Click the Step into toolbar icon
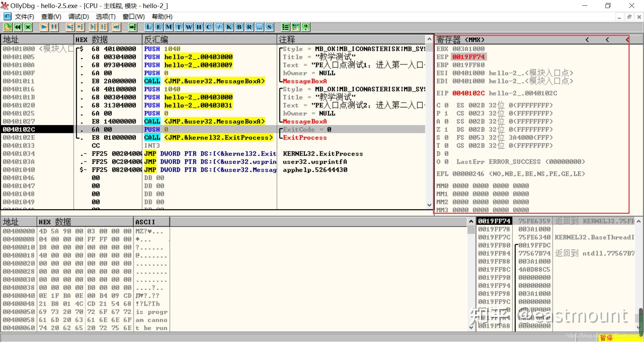The width and height of the screenshot is (644, 342). (70, 27)
